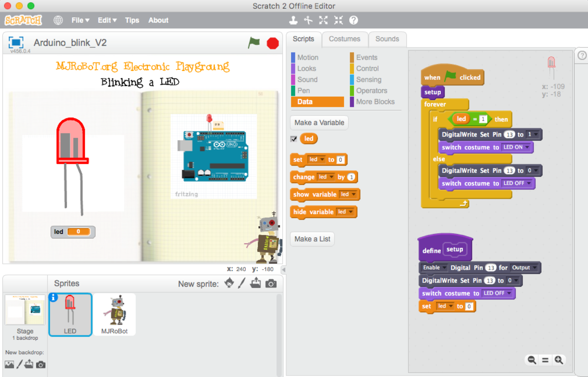Select the Sound block category
588x377 pixels.
pyautogui.click(x=307, y=79)
